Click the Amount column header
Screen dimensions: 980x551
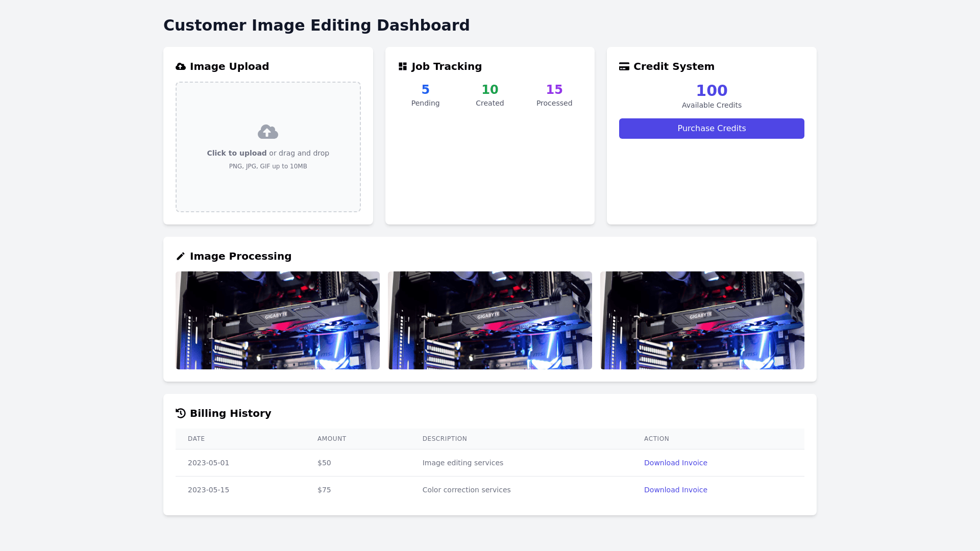coord(332,439)
